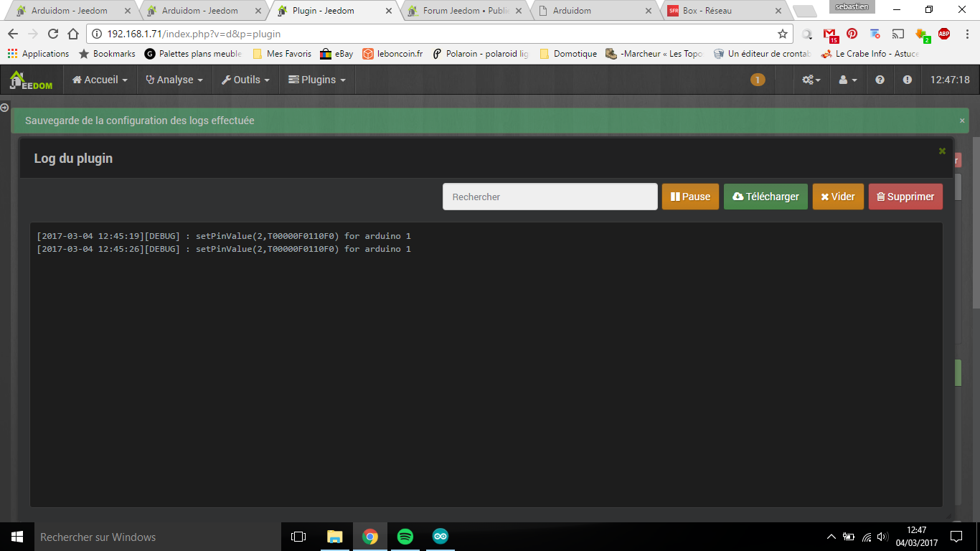
Task: Delete the log with Supprimer
Action: (x=905, y=197)
